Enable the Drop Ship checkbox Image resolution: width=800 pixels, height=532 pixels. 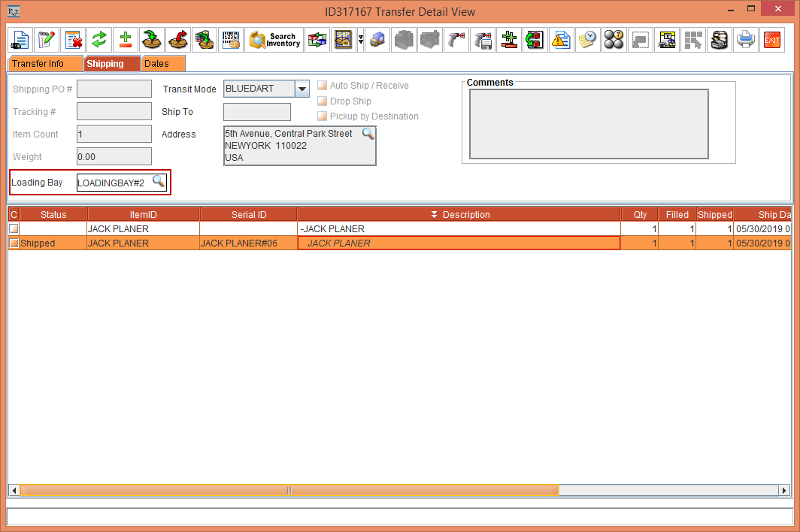pyautogui.click(x=322, y=101)
